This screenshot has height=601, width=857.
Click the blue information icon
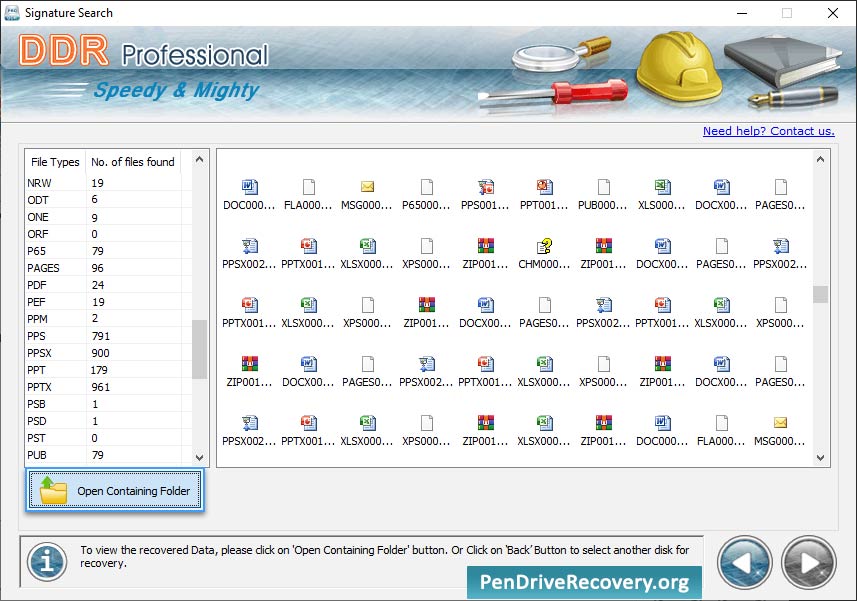tap(47, 561)
